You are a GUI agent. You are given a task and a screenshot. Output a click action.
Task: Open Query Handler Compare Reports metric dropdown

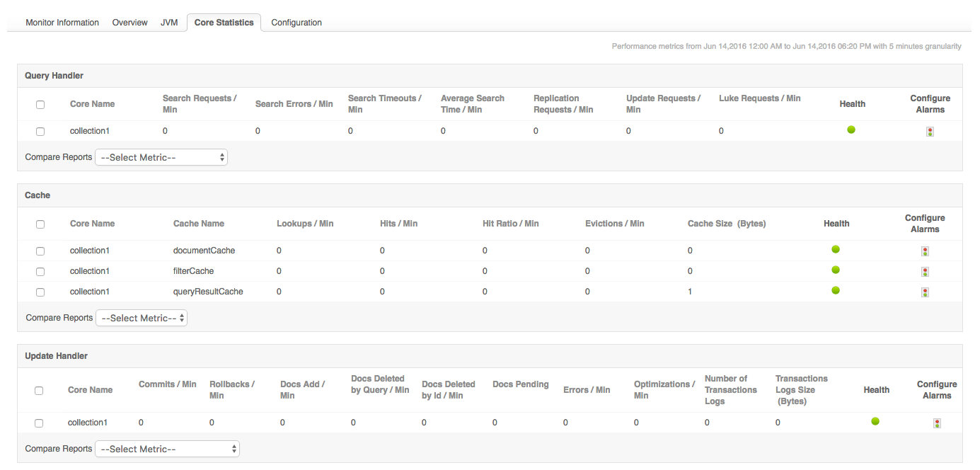(161, 157)
